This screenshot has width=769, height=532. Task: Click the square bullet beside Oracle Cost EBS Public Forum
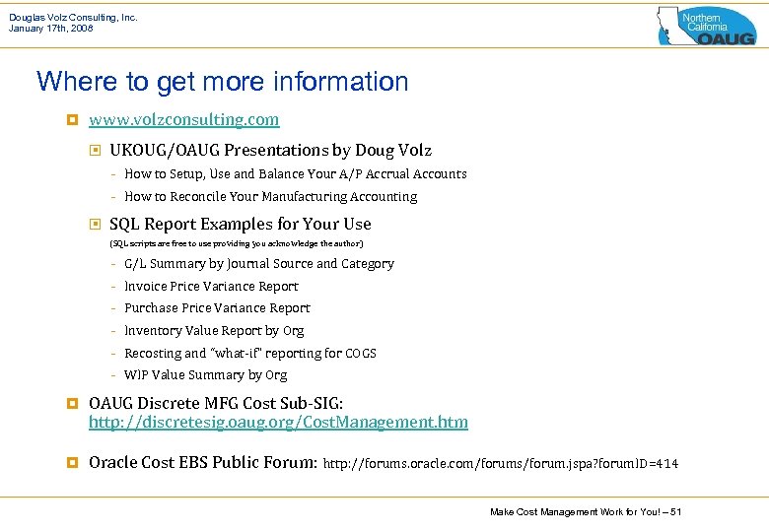point(73,462)
